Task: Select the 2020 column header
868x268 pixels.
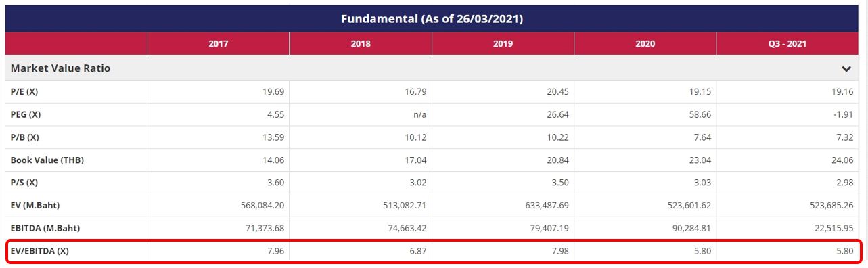Action: 645,44
